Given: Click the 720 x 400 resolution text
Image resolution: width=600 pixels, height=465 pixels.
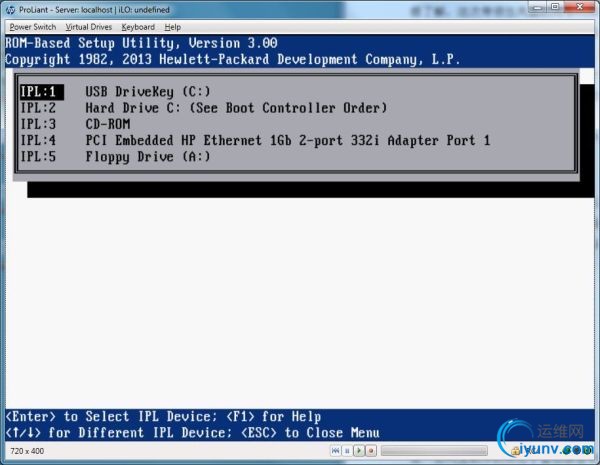Looking at the screenshot, I should pyautogui.click(x=27, y=451).
